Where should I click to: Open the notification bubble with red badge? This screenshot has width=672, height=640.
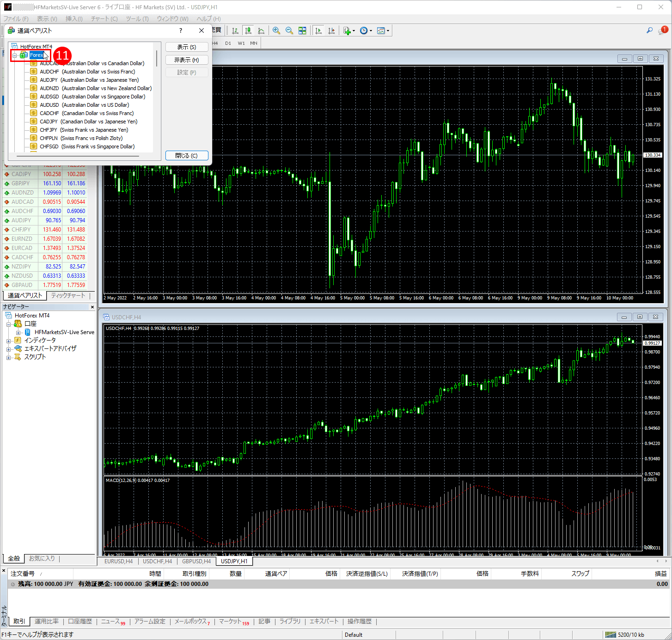coord(663,31)
